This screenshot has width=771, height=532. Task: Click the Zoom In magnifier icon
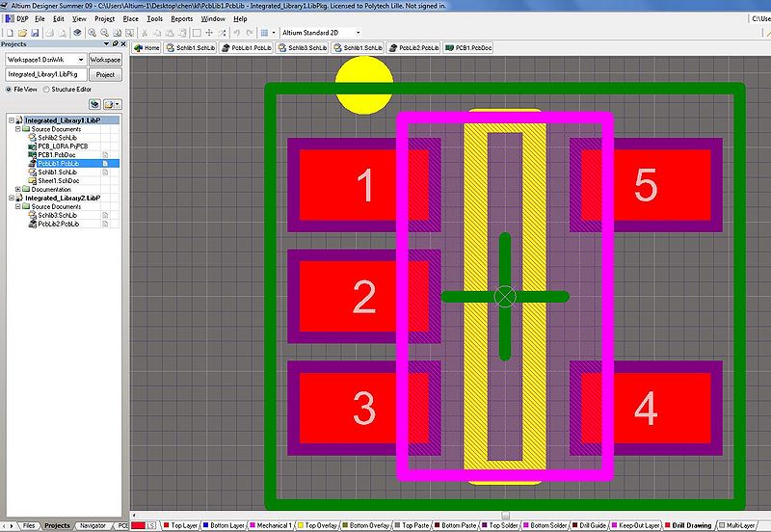pos(92,32)
